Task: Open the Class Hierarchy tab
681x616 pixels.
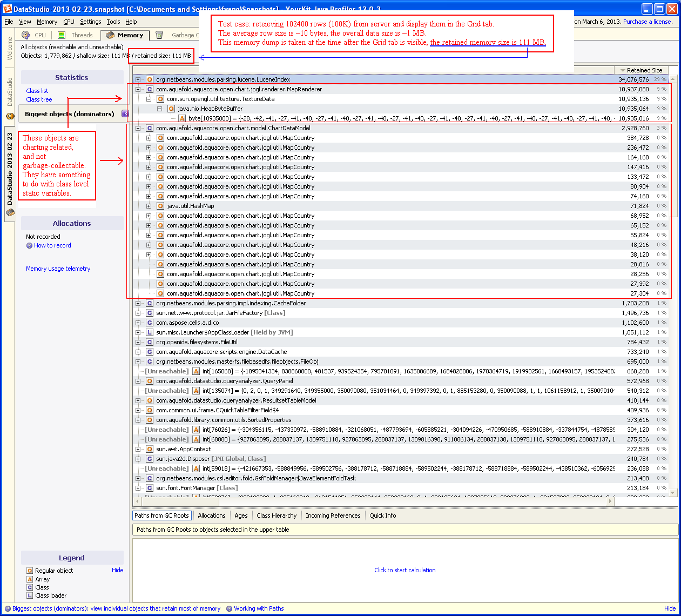Action: 277,515
